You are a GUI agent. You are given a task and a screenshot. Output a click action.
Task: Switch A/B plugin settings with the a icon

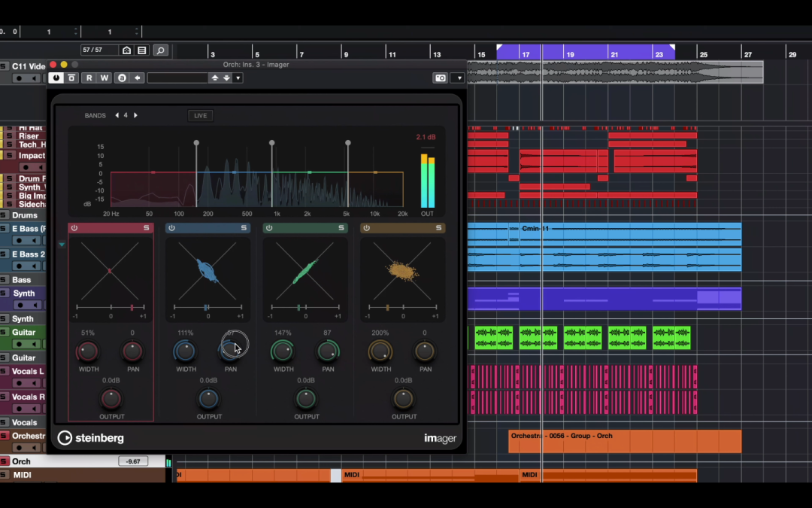[x=123, y=78]
